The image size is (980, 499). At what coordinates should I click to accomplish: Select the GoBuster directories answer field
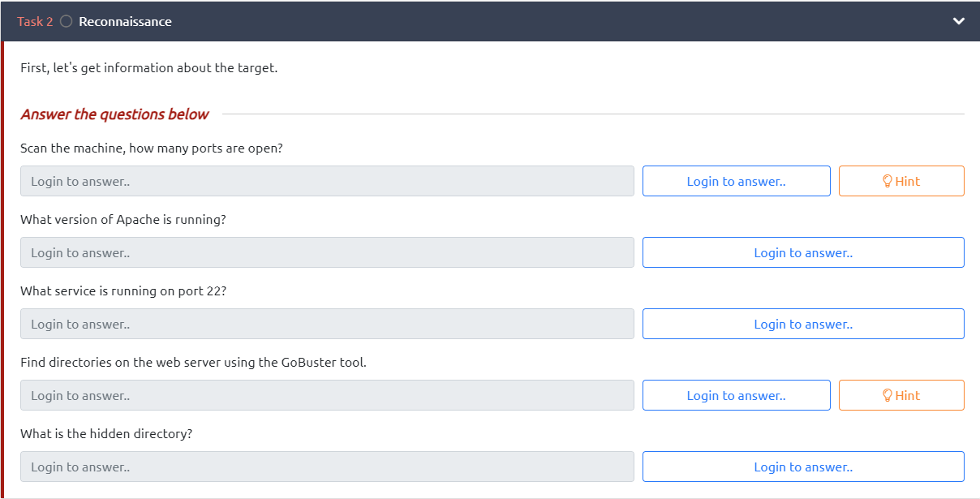(x=327, y=395)
